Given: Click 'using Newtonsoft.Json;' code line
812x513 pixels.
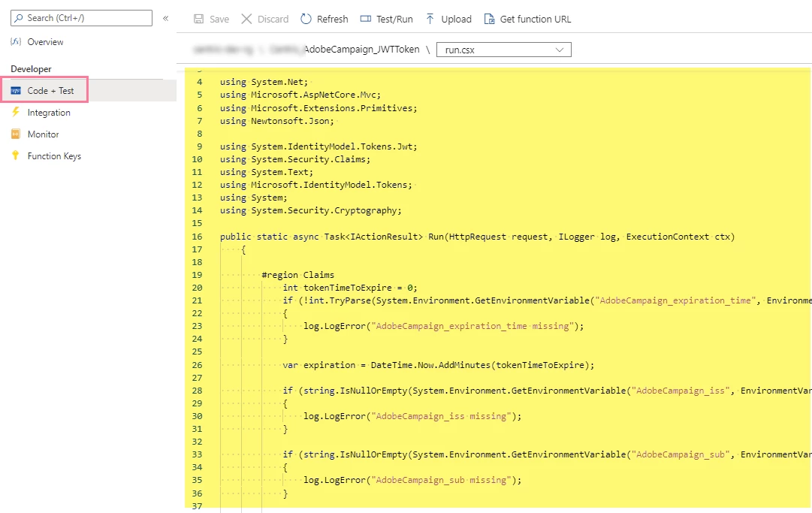Looking at the screenshot, I should (x=277, y=121).
